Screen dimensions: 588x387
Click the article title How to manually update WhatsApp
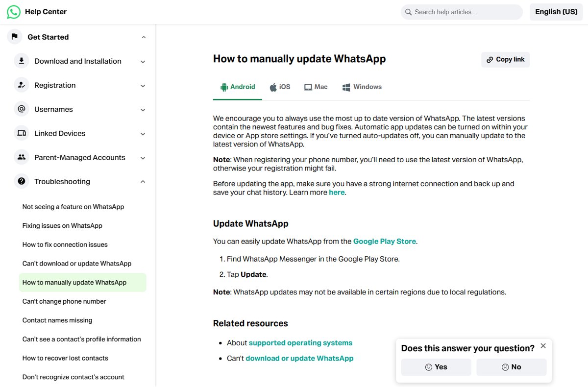point(299,59)
